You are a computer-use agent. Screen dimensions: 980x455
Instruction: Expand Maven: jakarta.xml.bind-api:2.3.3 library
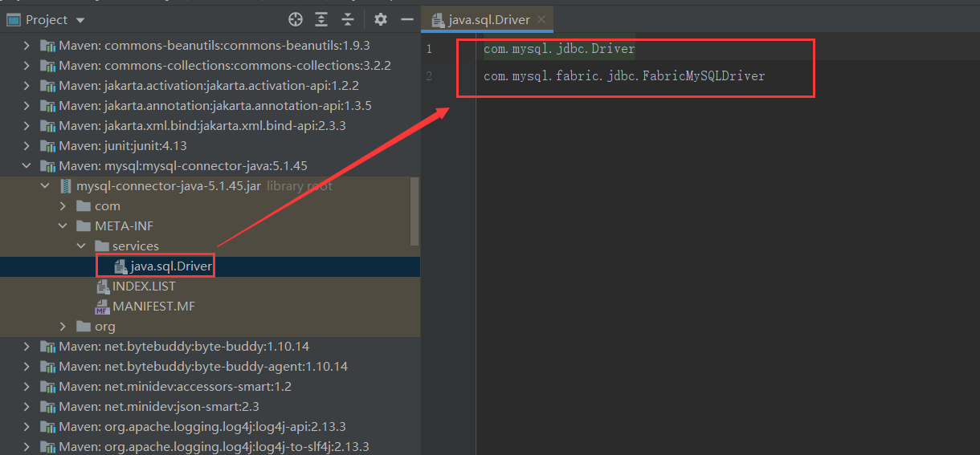click(x=27, y=125)
